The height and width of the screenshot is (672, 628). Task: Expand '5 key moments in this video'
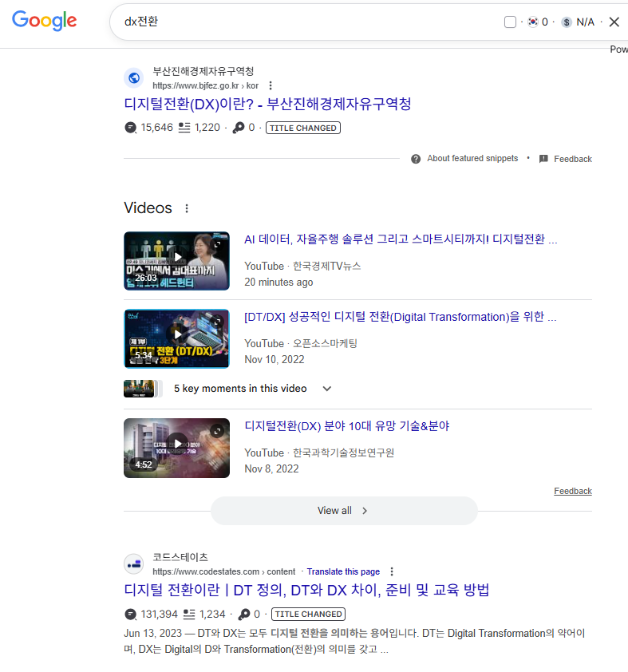(x=326, y=389)
